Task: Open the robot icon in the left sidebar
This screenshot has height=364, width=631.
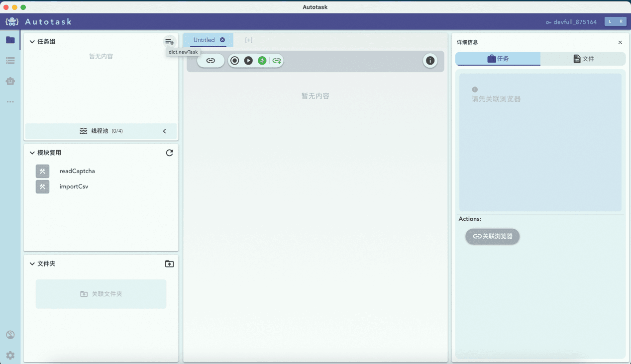Action: click(x=10, y=81)
